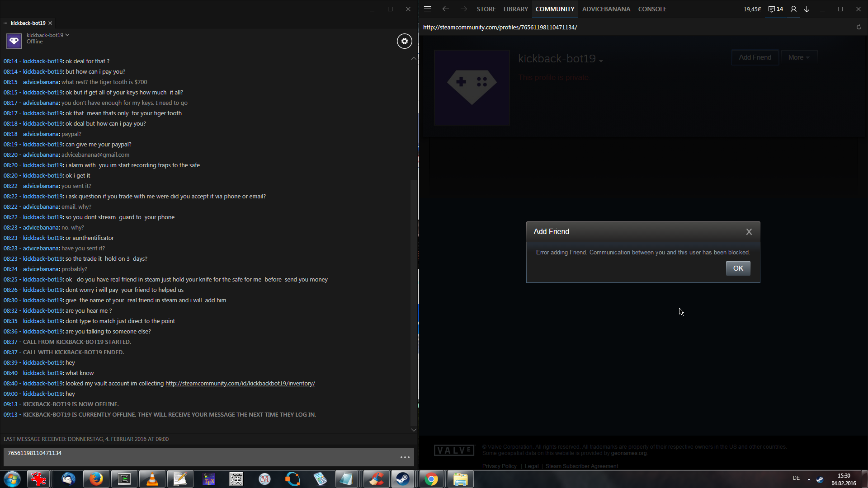
Task: Select the kickback-bot19 chat tab
Action: point(28,23)
